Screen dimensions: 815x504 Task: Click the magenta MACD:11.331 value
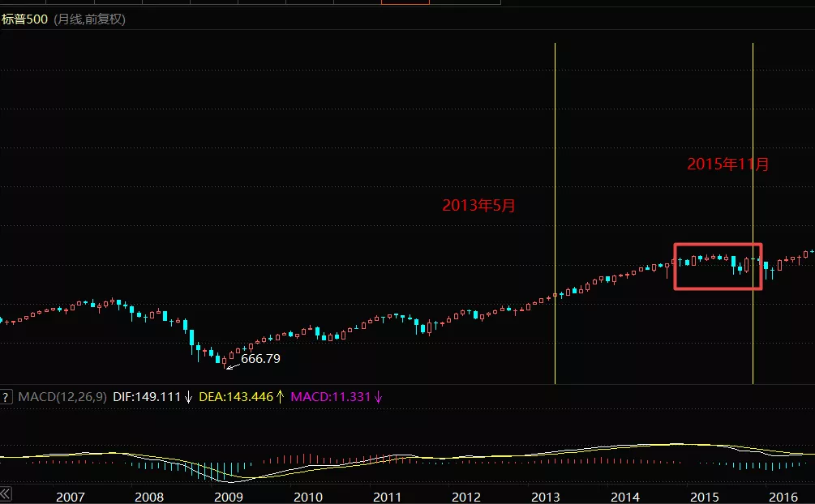click(331, 397)
